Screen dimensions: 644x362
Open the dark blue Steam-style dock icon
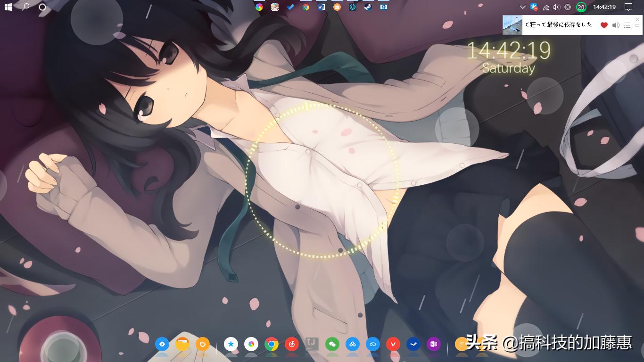[x=413, y=344]
